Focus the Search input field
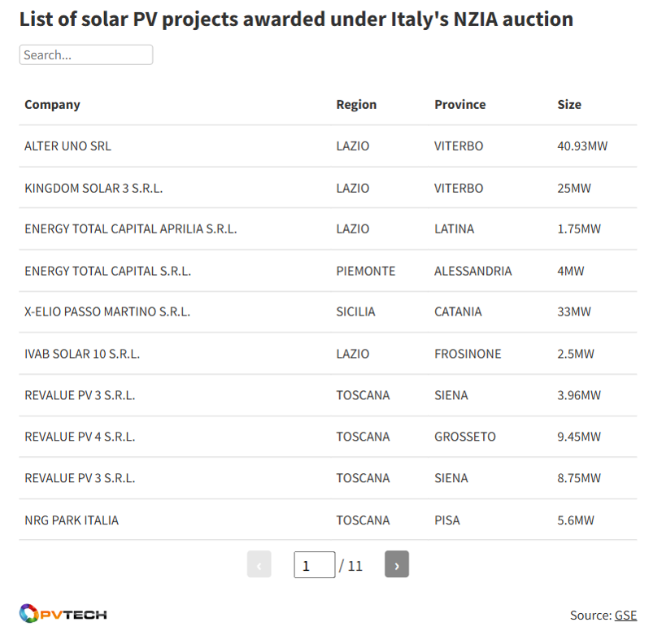The width and height of the screenshot is (666, 644). coord(85,55)
